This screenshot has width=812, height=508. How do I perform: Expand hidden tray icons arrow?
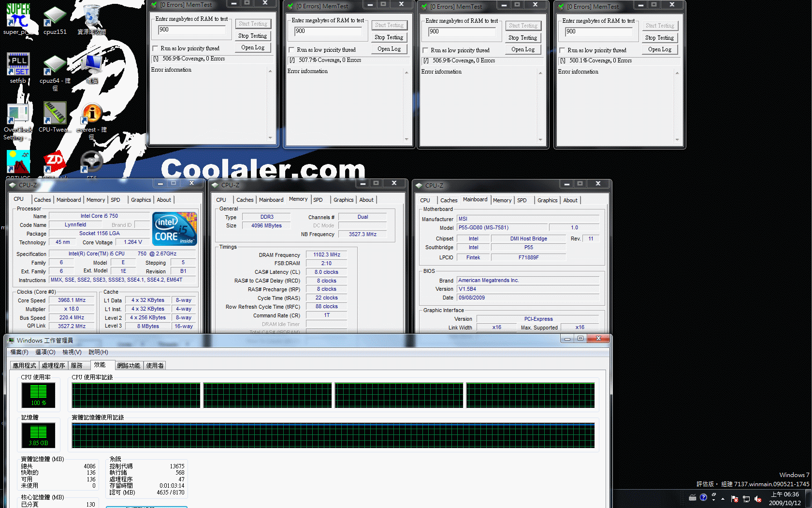(723, 499)
